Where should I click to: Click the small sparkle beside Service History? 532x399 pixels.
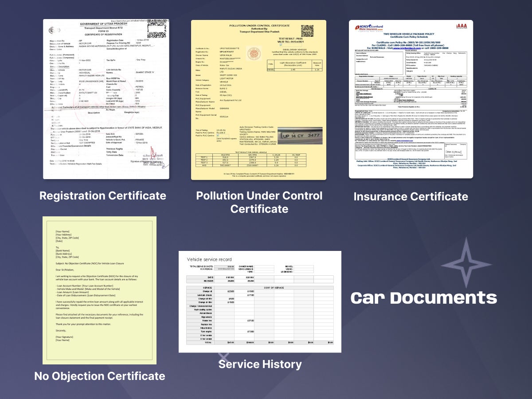pyautogui.click(x=224, y=357)
